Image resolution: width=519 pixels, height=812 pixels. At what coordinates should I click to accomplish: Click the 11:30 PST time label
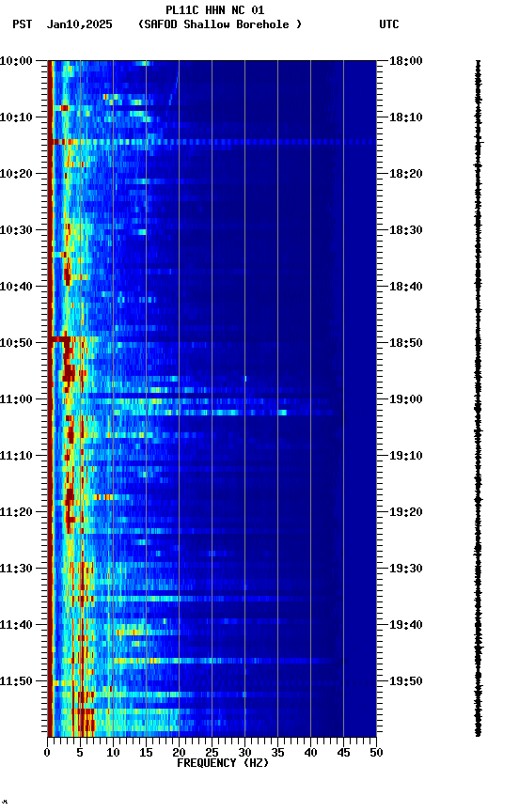(x=16, y=570)
